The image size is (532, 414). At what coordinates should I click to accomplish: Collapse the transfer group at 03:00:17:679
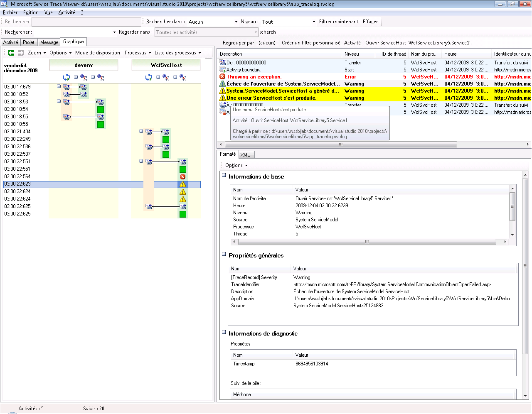tap(59, 86)
